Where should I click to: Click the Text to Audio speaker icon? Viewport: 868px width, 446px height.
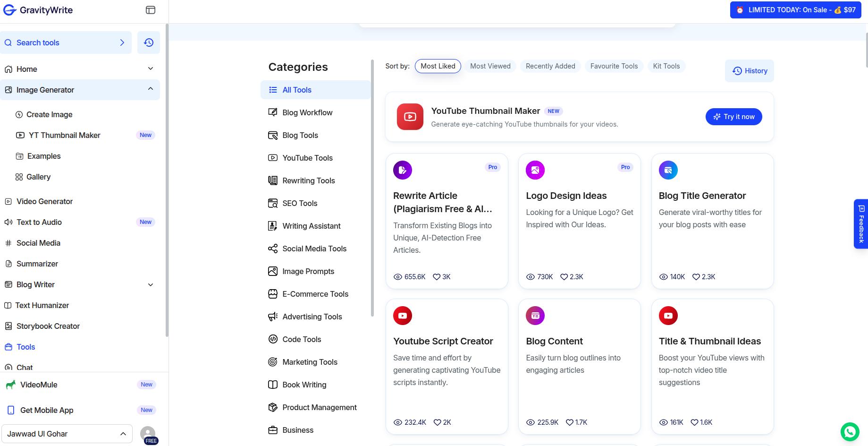(x=8, y=222)
